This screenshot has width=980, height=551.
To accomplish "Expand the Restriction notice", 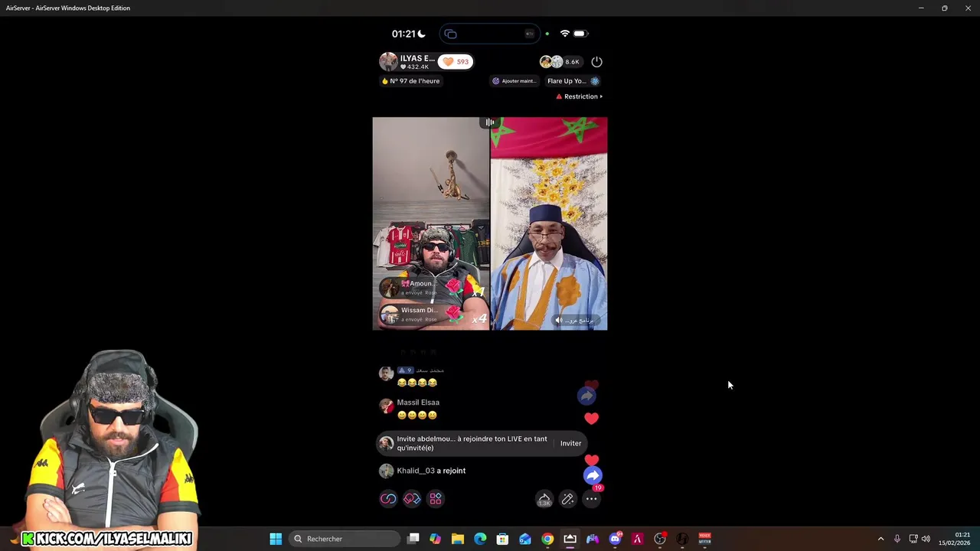I will point(580,96).
